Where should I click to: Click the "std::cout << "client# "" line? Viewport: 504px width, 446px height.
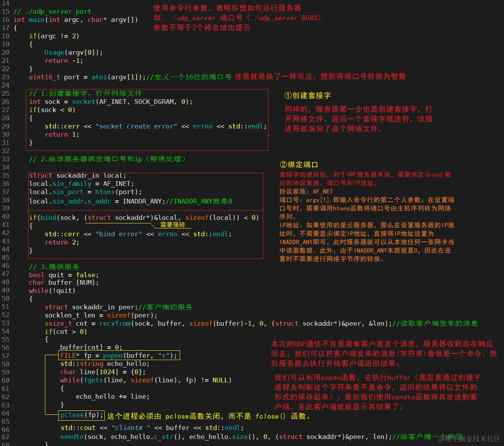[x=152, y=428]
